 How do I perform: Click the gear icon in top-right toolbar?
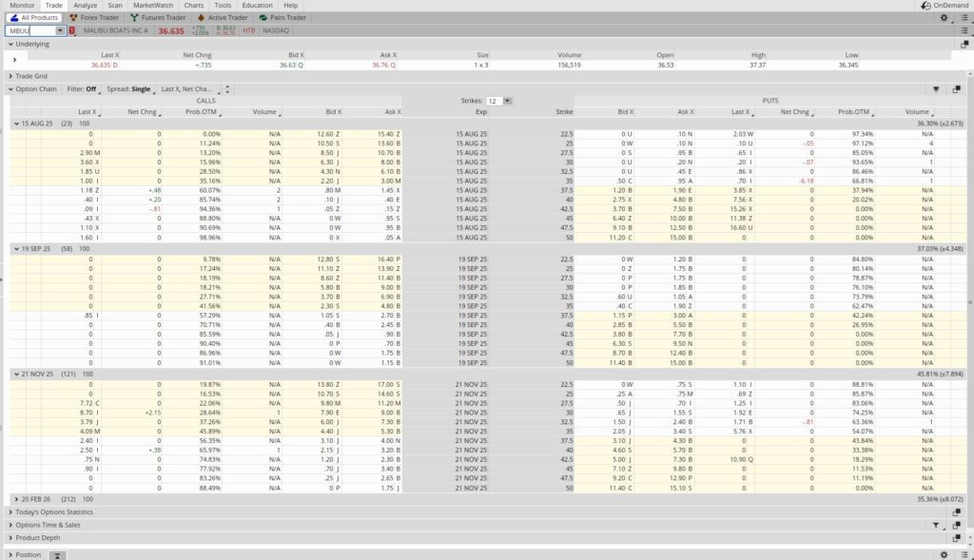[x=942, y=17]
